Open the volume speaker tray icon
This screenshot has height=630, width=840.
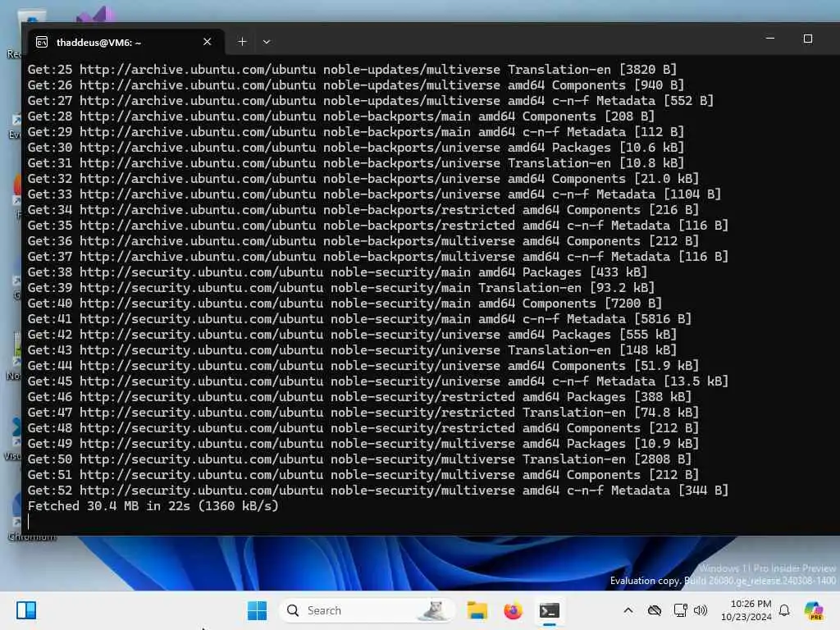701,610
